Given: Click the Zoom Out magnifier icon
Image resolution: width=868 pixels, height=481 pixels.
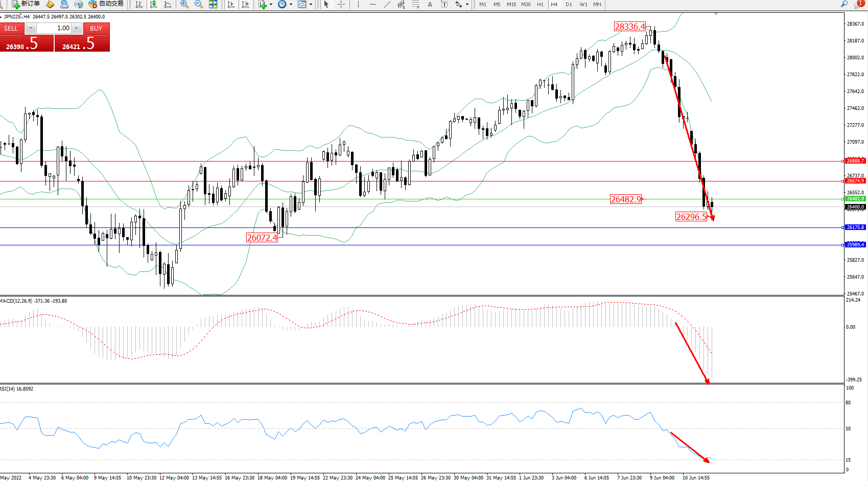Looking at the screenshot, I should pos(199,4).
